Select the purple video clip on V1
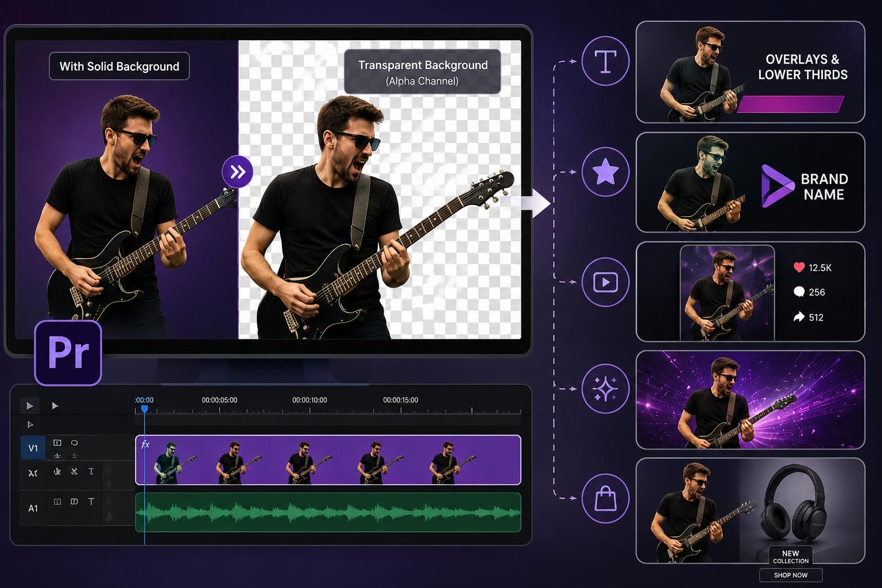Screen dimensions: 882x588 (328, 460)
